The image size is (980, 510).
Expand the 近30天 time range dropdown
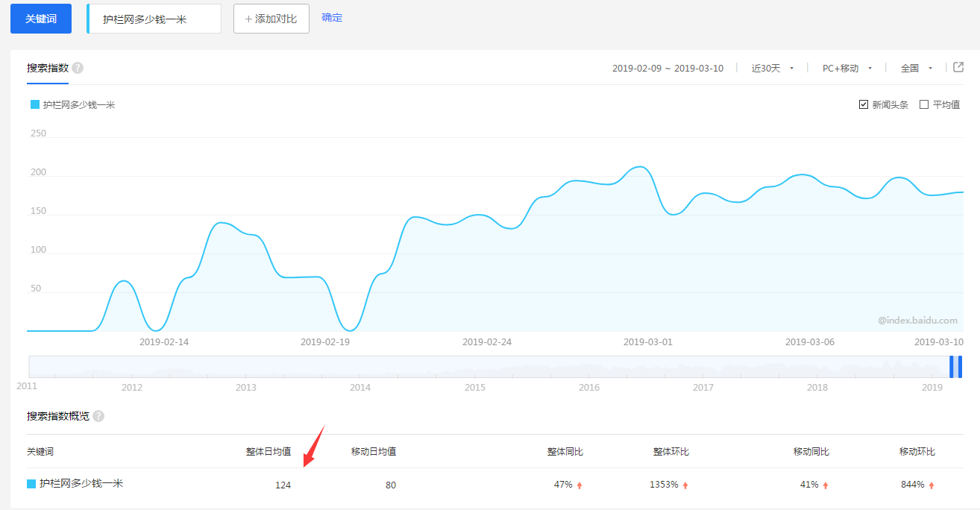coord(772,68)
